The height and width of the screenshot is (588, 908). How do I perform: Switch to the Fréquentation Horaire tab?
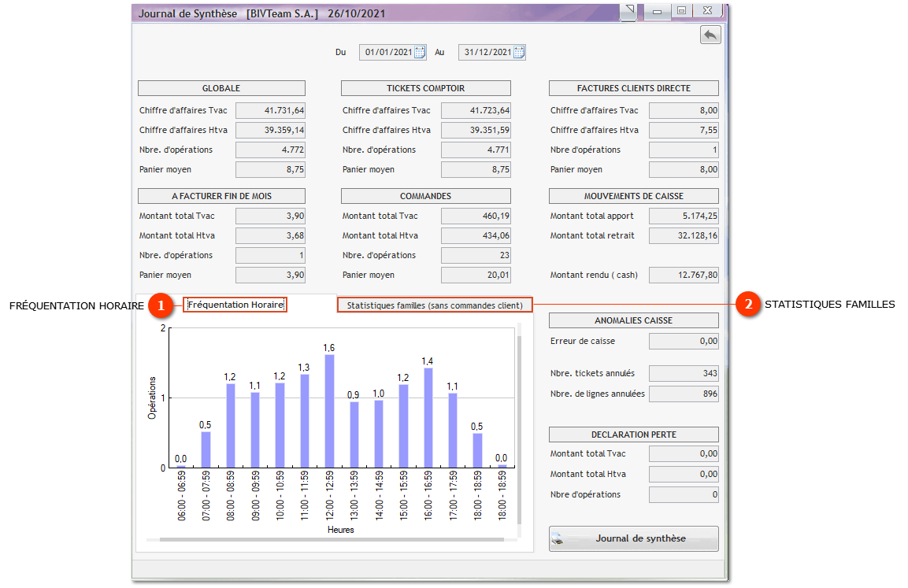[235, 305]
